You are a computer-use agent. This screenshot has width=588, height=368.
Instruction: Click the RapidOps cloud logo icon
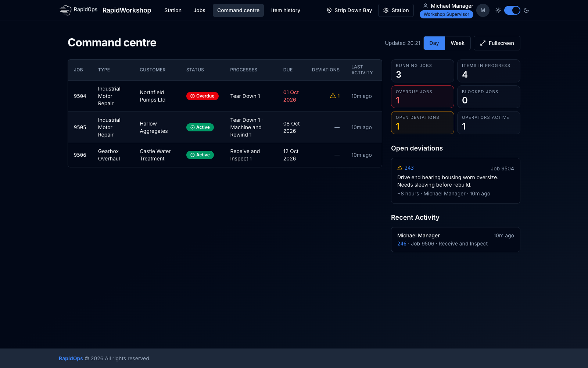(x=65, y=10)
